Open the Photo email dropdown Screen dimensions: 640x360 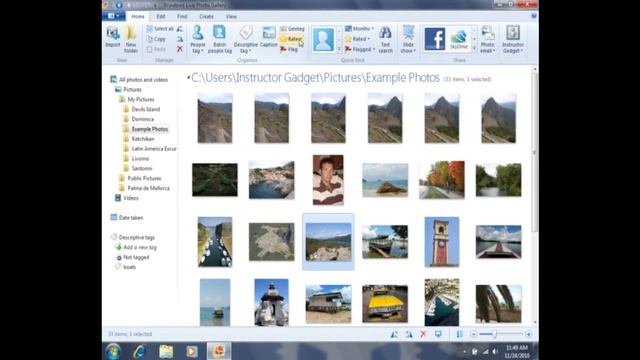coord(487,39)
